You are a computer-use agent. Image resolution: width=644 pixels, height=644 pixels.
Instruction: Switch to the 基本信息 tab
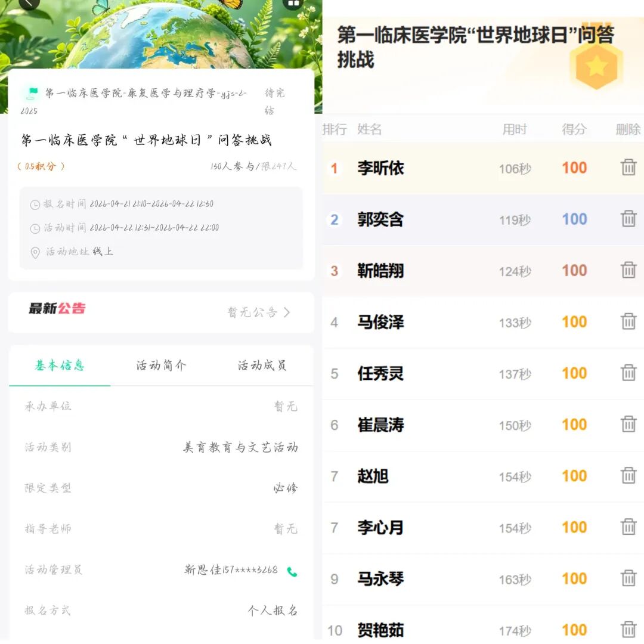(60, 365)
